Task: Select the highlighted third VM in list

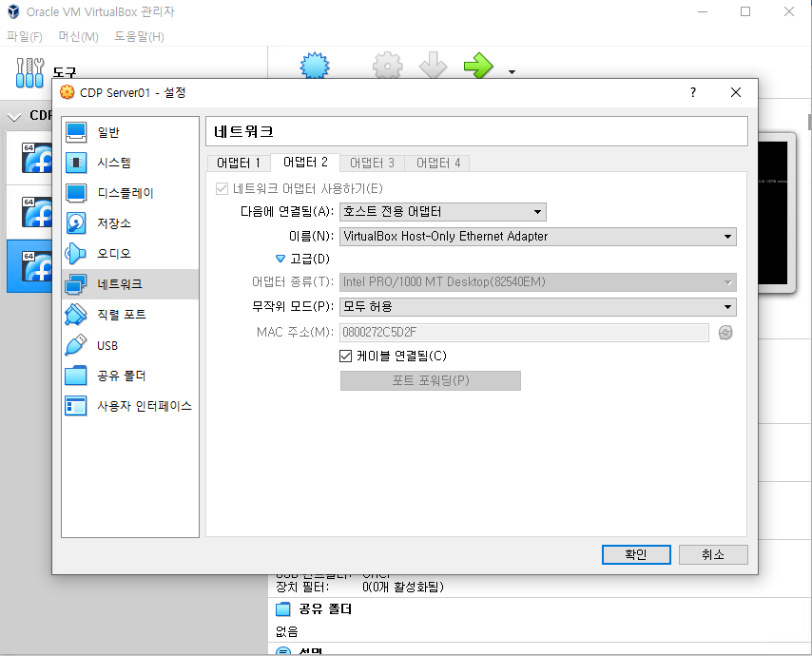Action: (29, 265)
